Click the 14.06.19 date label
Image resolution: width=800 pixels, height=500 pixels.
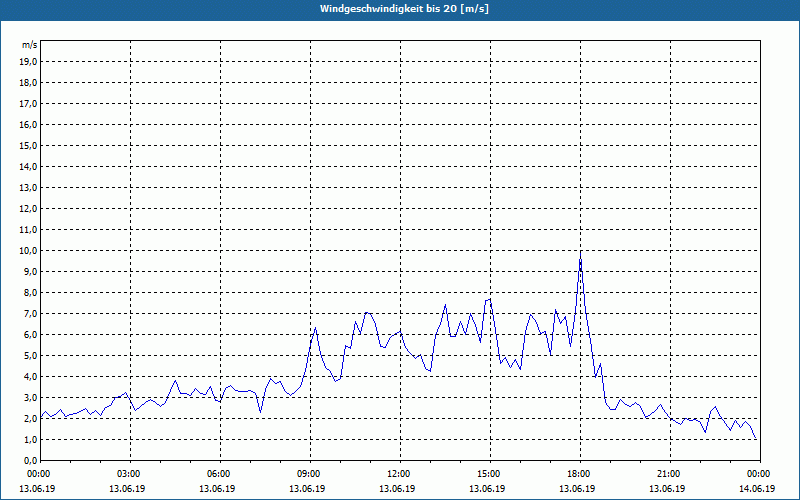coord(757,489)
